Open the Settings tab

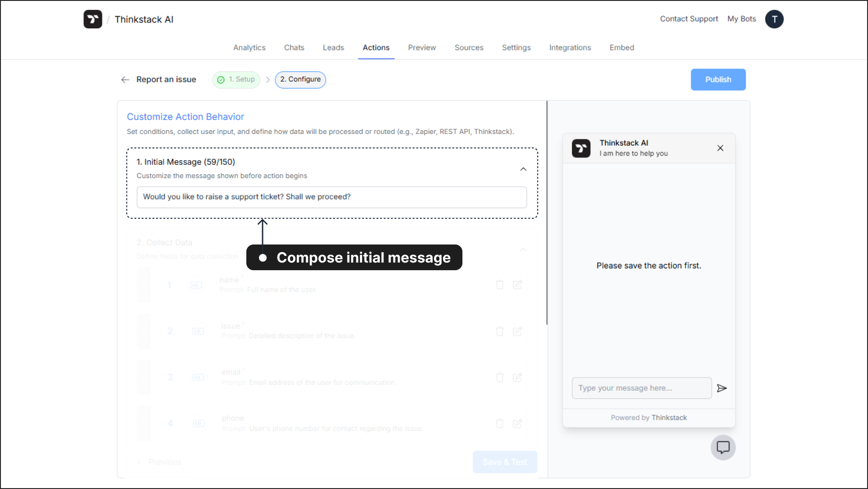point(516,47)
